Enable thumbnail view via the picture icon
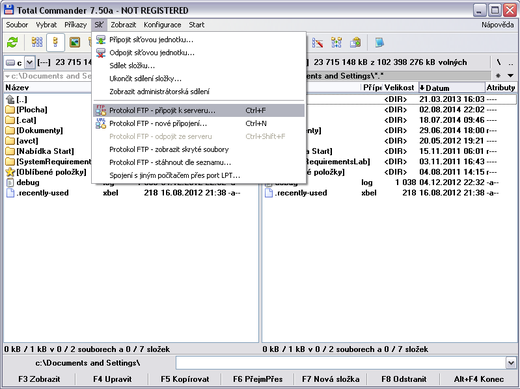The image size is (520, 389). point(75,43)
